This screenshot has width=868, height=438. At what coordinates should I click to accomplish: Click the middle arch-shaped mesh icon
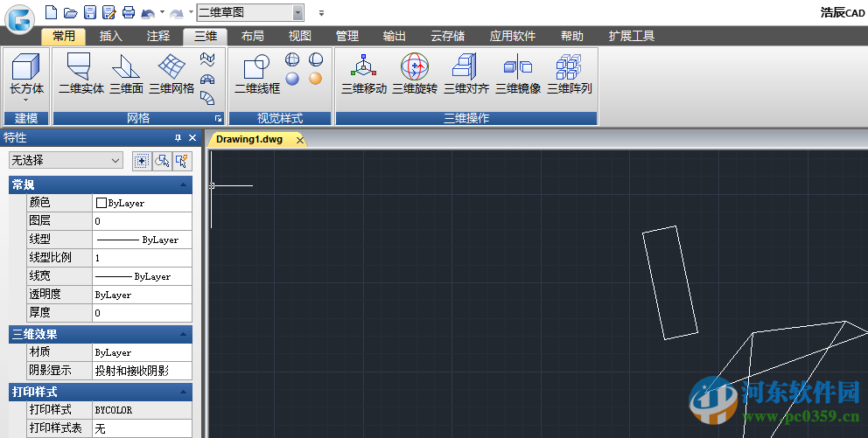pyautogui.click(x=207, y=79)
